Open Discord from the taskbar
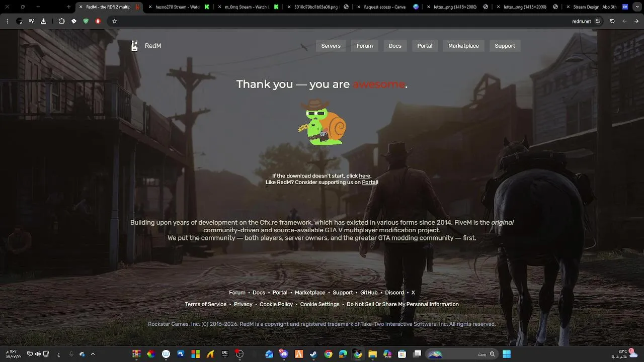Image resolution: width=644 pixels, height=362 pixels. click(283, 354)
